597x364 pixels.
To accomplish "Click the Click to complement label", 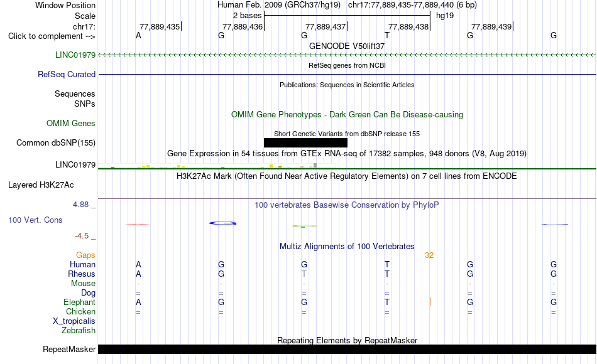I will pyautogui.click(x=52, y=36).
